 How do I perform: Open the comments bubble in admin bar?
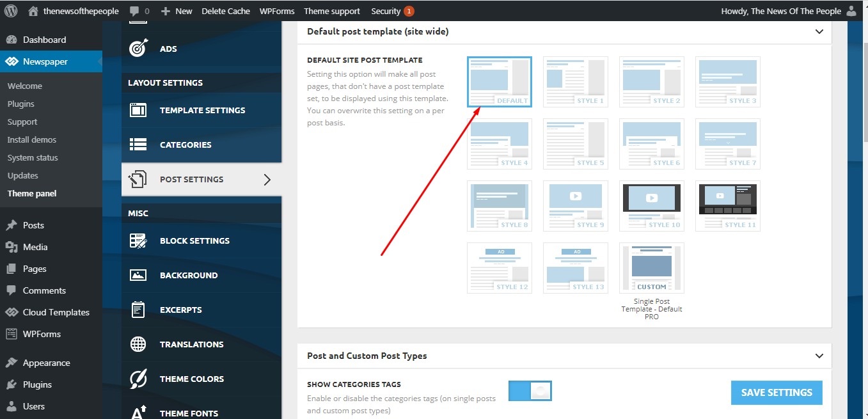point(134,12)
